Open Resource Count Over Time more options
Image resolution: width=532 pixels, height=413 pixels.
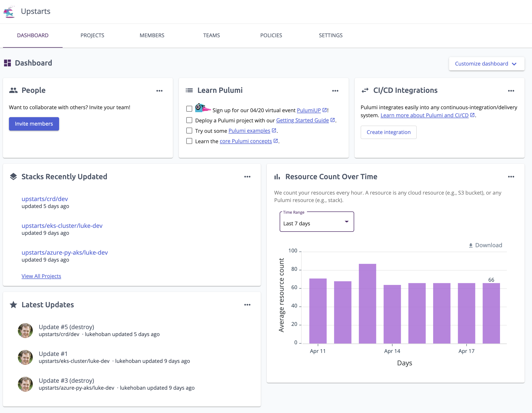511,177
